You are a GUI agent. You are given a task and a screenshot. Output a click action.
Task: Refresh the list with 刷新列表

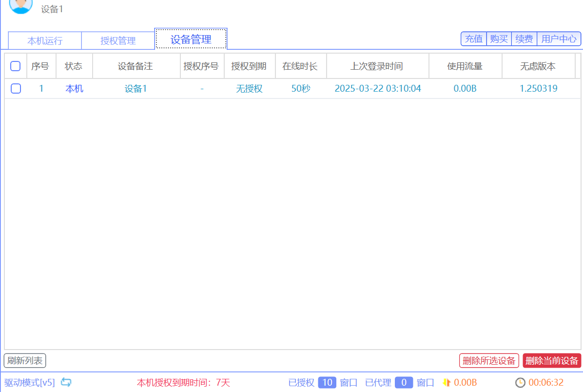[25, 361]
